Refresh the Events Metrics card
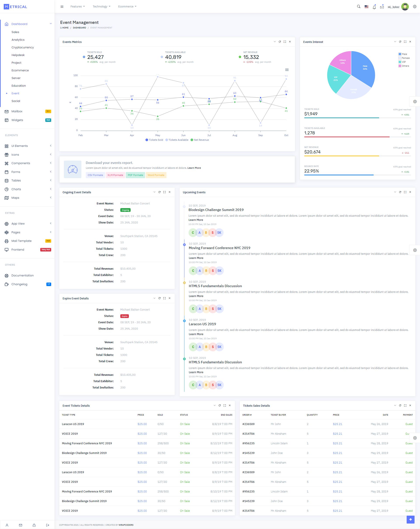The width and height of the screenshot is (420, 529). pyautogui.click(x=280, y=42)
